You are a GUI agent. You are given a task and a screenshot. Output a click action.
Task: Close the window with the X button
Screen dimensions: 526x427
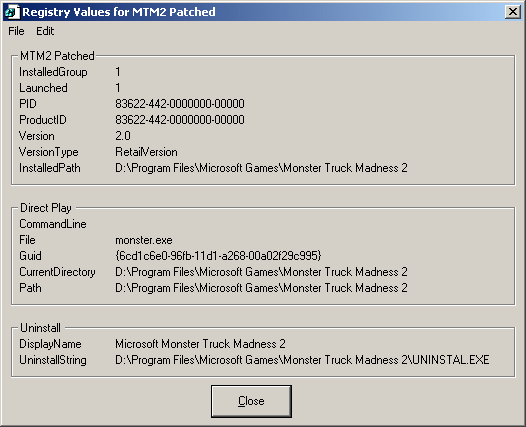coord(513,12)
